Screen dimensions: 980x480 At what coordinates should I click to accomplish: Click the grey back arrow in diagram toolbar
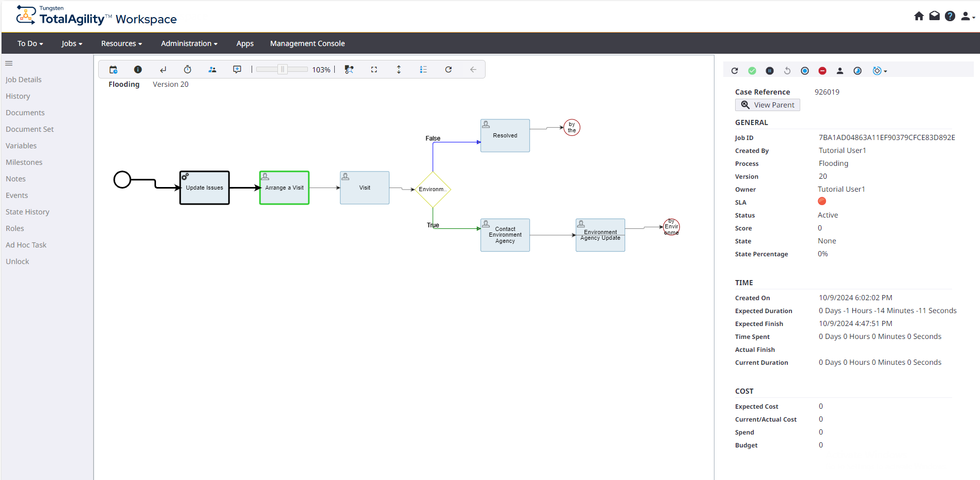tap(473, 70)
